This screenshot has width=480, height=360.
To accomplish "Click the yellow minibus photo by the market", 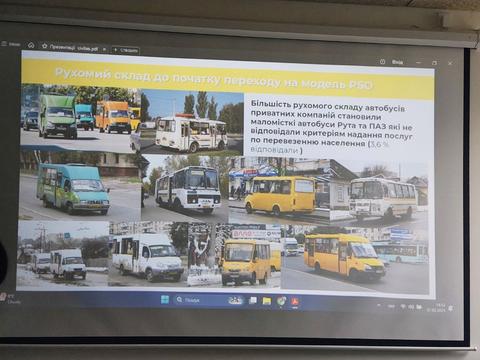I will point(279,190).
